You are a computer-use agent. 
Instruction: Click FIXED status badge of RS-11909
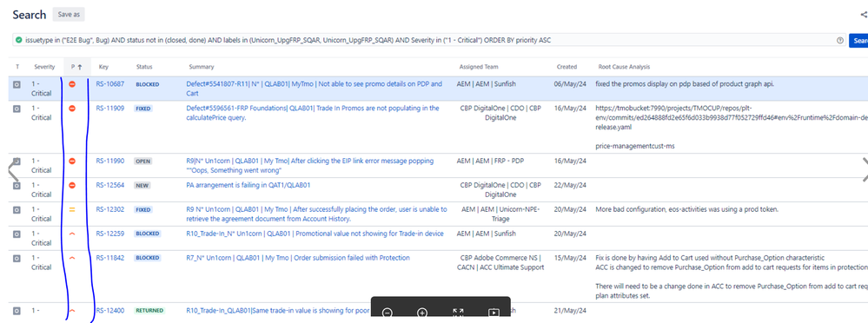(142, 109)
